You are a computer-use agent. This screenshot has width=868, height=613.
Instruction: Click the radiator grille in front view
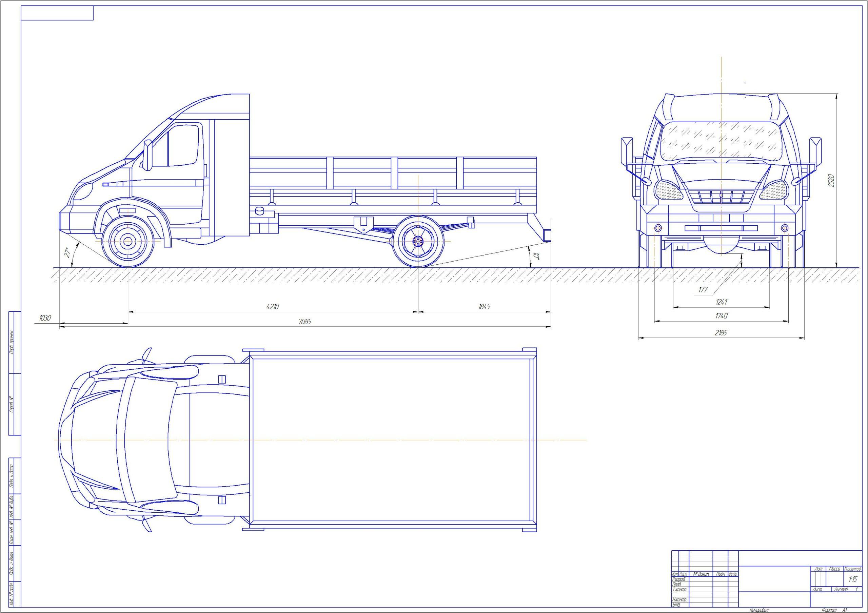pos(721,197)
